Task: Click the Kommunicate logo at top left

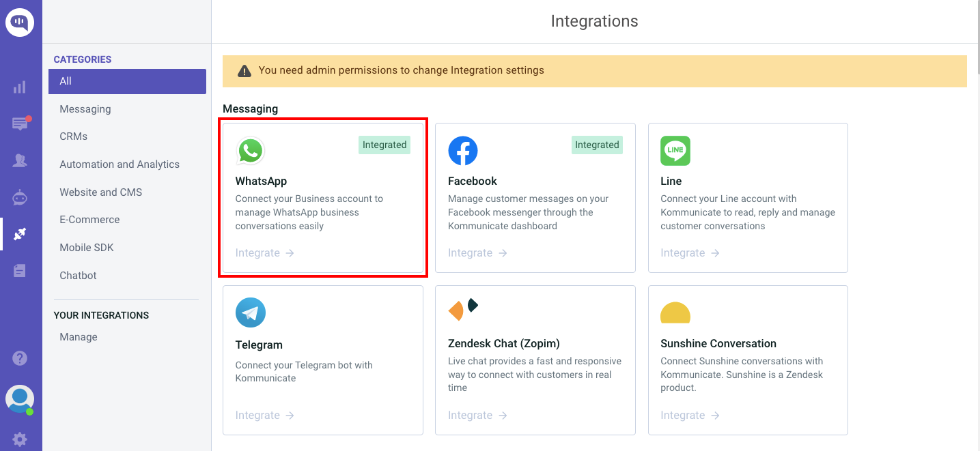Action: click(20, 22)
